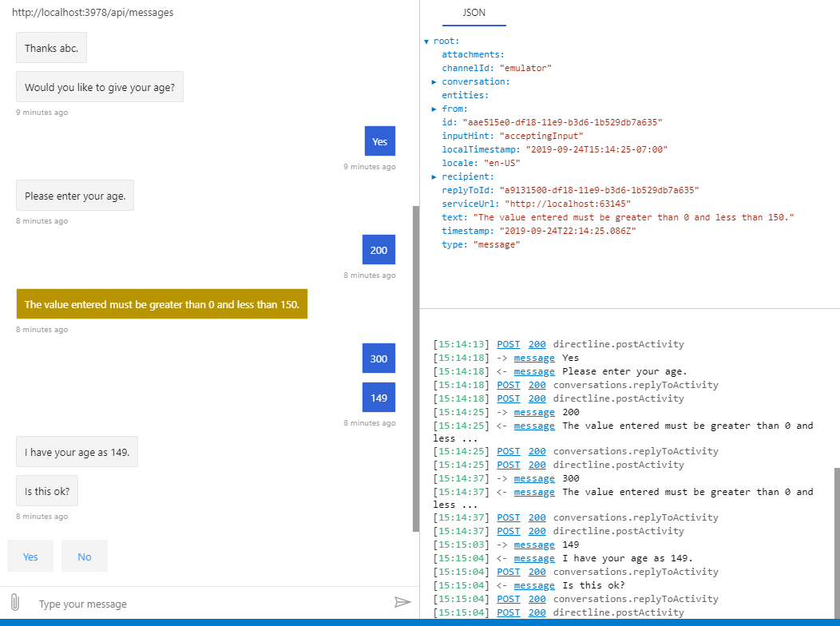Click the channelId value "emulator"
Viewport: 840px width, 626px height.
point(525,68)
